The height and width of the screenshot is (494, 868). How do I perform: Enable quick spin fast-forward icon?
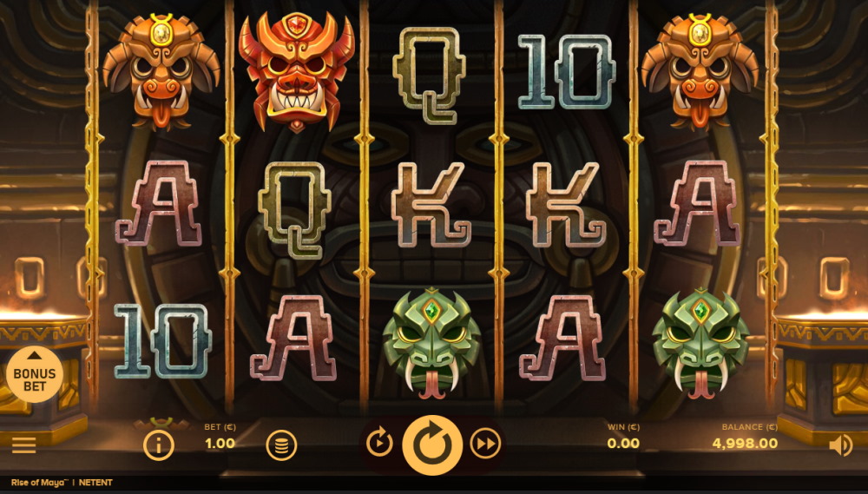pos(485,445)
